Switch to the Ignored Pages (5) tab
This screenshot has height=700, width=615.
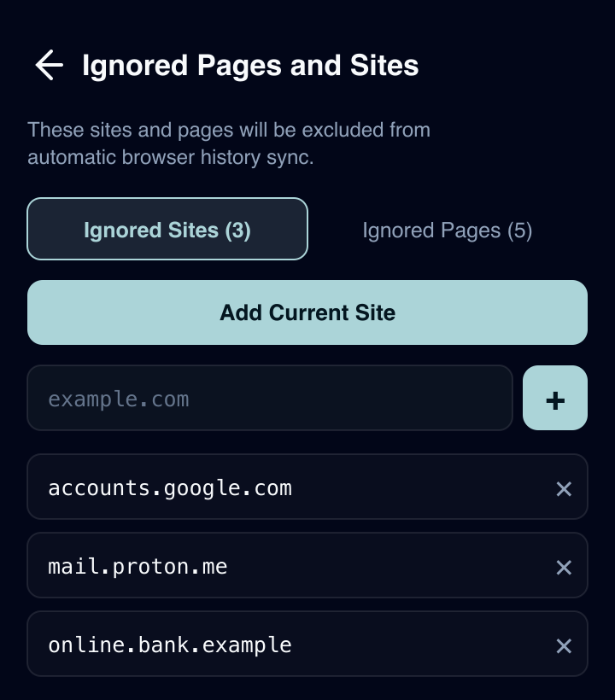click(447, 230)
